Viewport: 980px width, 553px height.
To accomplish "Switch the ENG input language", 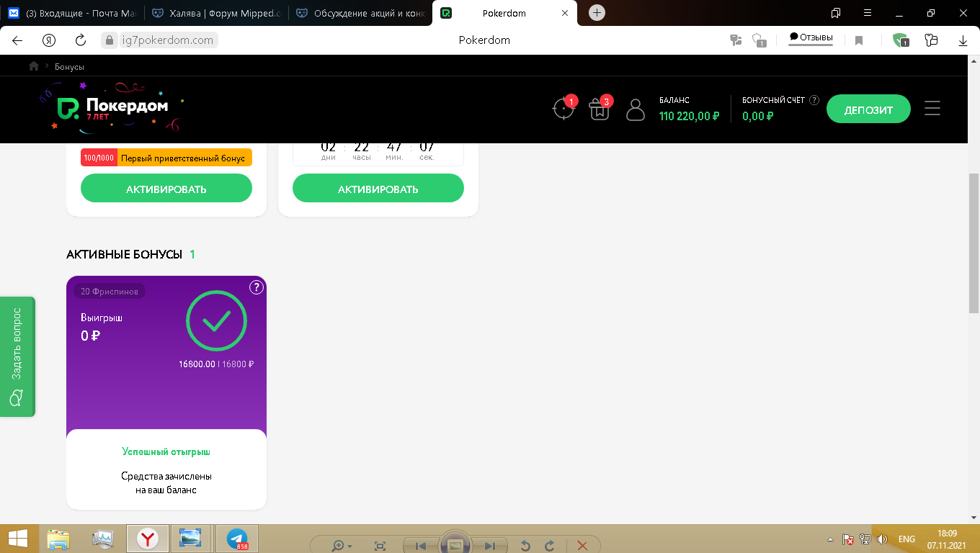I will coord(906,539).
